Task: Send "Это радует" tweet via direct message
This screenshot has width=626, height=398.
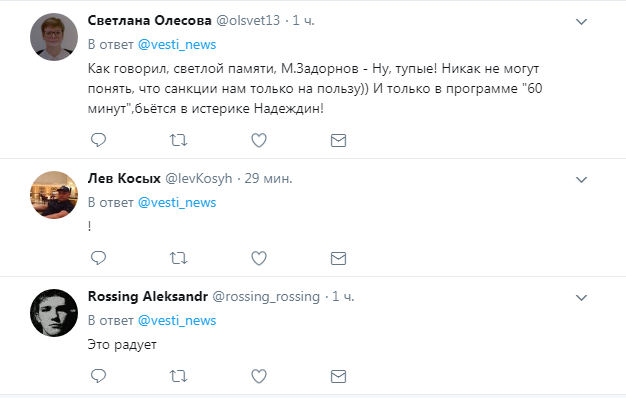Action: tap(338, 376)
